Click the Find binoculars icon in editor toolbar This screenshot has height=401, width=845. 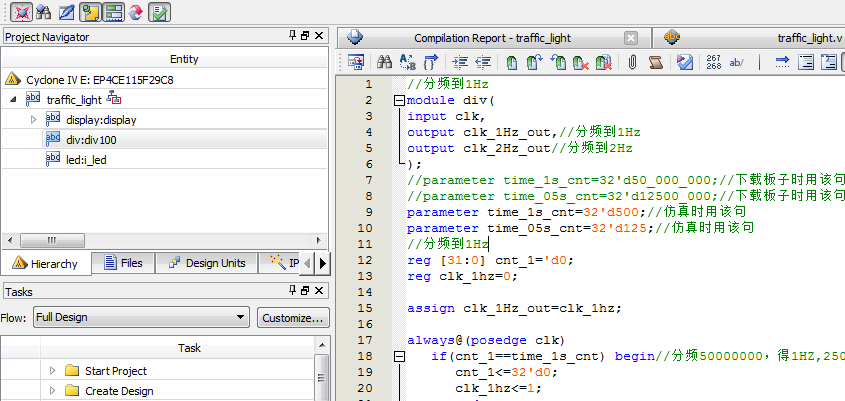point(383,62)
